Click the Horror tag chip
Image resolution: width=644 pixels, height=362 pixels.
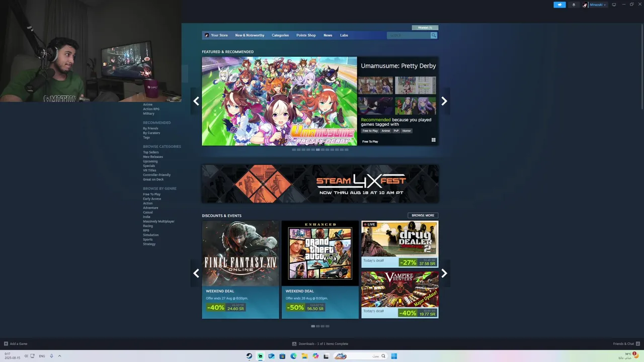[x=407, y=131]
